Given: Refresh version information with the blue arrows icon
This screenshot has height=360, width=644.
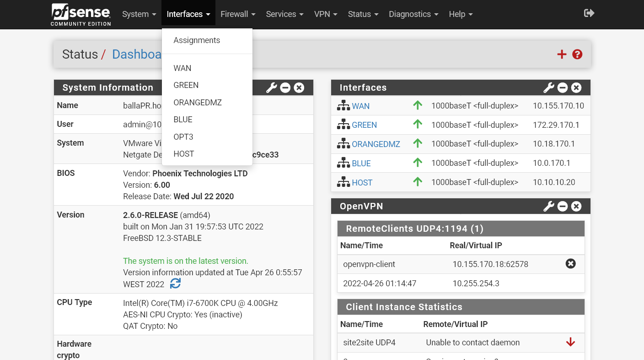Looking at the screenshot, I should (x=175, y=284).
